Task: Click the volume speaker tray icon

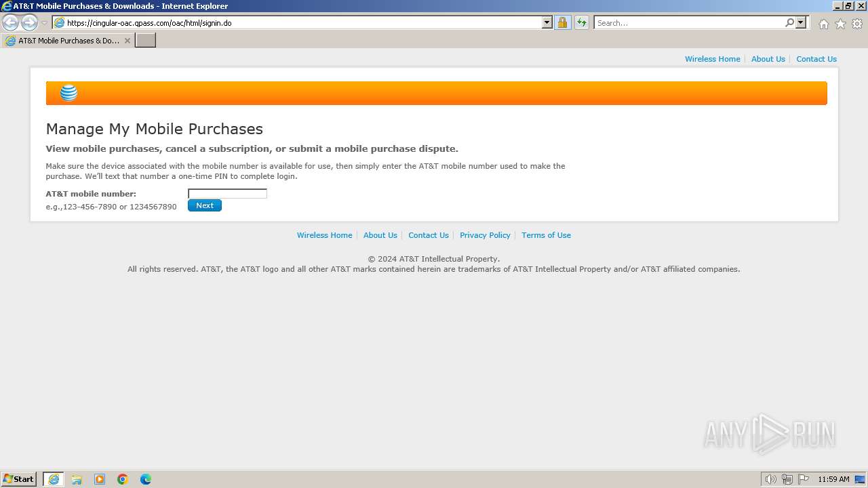Action: (770, 479)
